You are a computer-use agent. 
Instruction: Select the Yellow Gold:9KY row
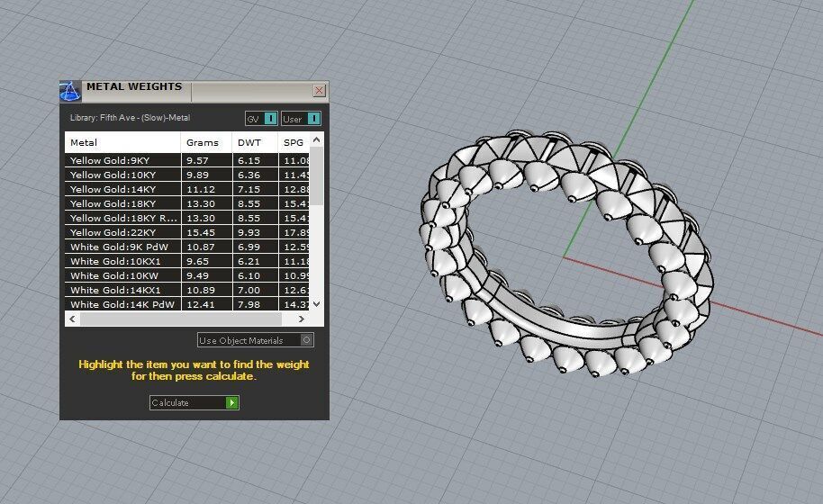point(187,160)
